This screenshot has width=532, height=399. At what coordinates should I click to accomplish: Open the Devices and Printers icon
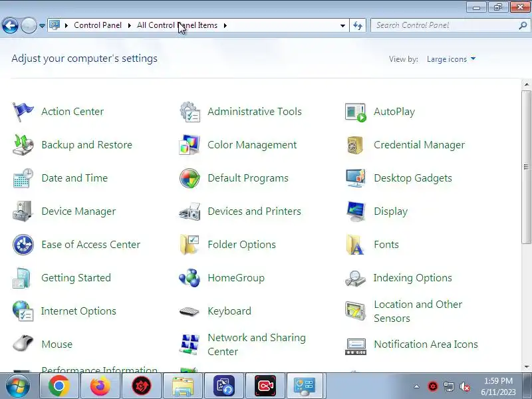[x=190, y=211]
